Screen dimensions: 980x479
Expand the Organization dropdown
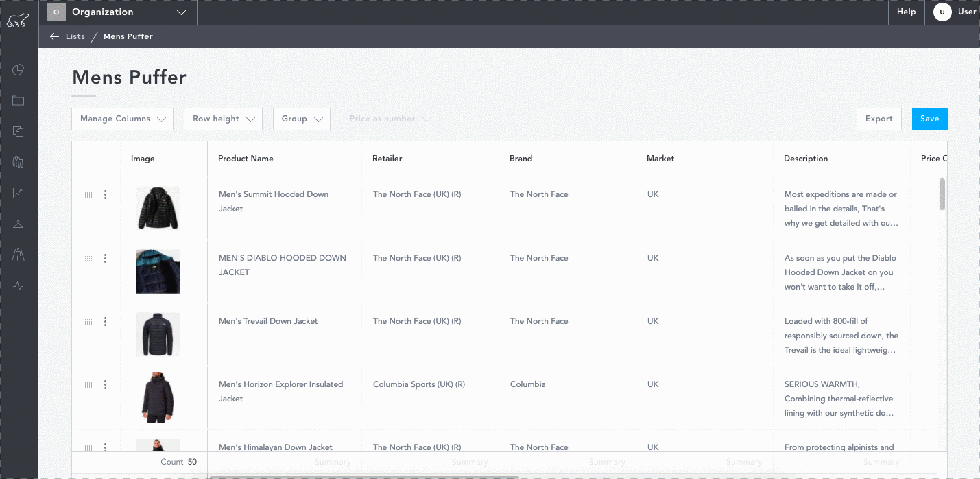[181, 12]
